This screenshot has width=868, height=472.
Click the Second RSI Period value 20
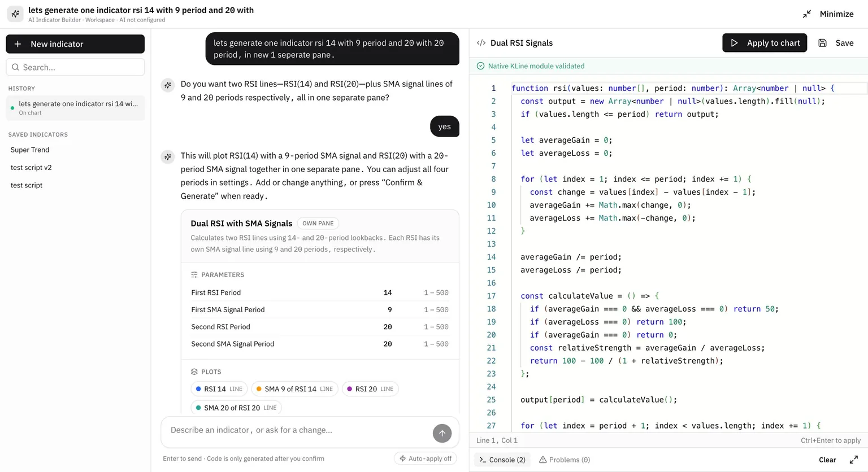pyautogui.click(x=388, y=327)
